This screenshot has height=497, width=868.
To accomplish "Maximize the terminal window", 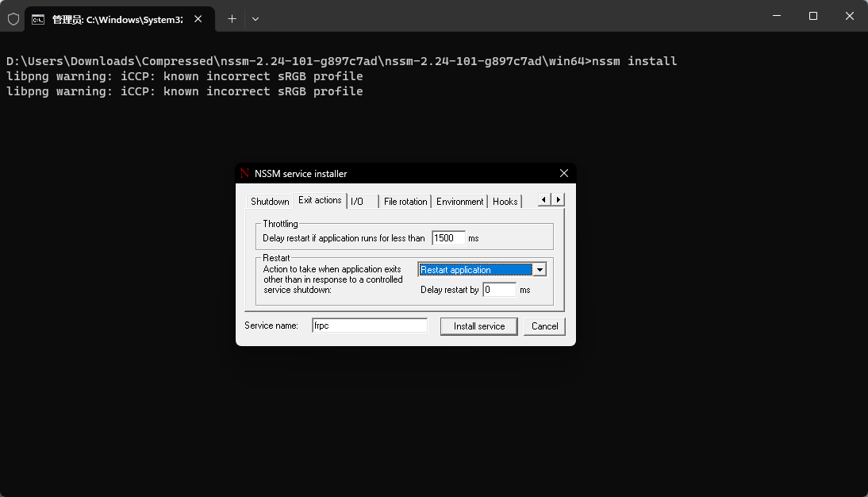I will (813, 16).
